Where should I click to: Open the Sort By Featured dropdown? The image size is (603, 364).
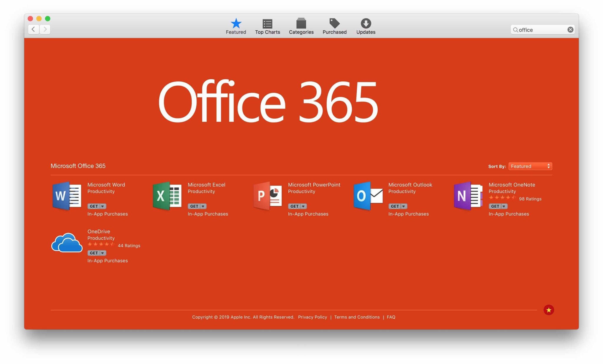pos(530,166)
